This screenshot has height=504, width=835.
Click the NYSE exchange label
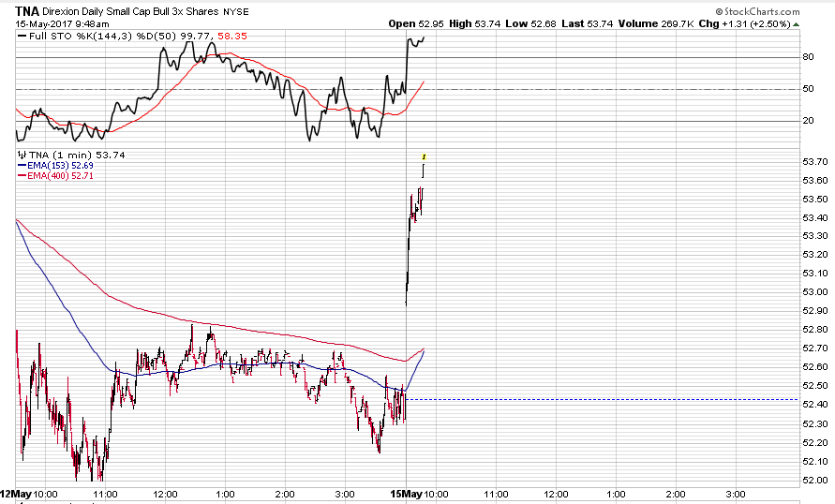(x=236, y=11)
